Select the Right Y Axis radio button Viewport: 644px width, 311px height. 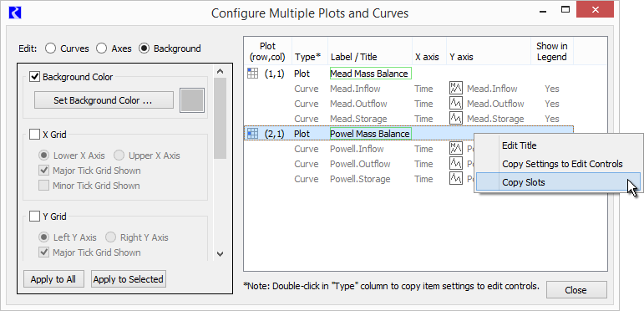click(x=110, y=237)
